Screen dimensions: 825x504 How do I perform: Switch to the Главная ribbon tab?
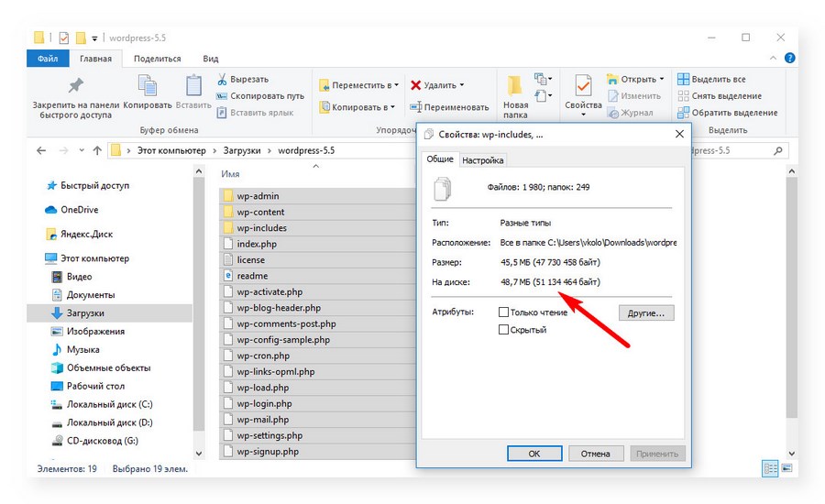coord(95,59)
